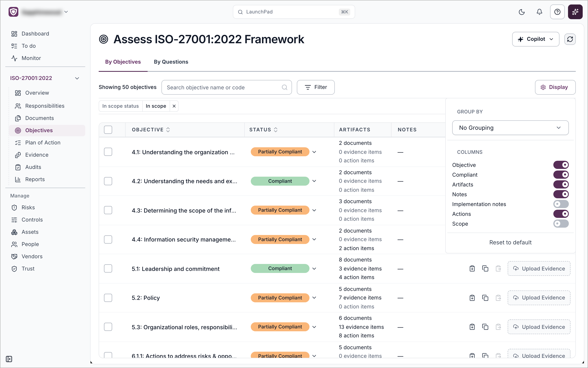Viewport: 588px width, 368px height.
Task: Click Upload Evidence for 5.2 Policy
Action: [x=539, y=298]
